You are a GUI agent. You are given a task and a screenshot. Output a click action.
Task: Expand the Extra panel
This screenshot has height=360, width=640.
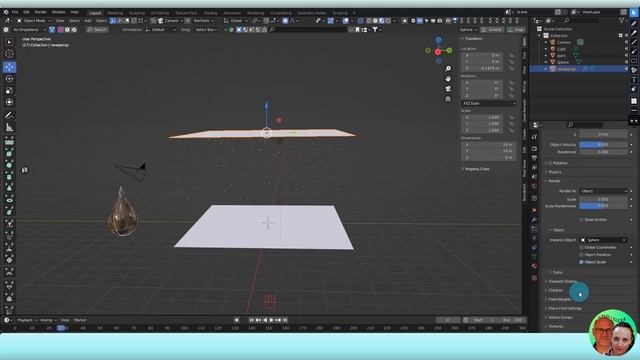(556, 272)
